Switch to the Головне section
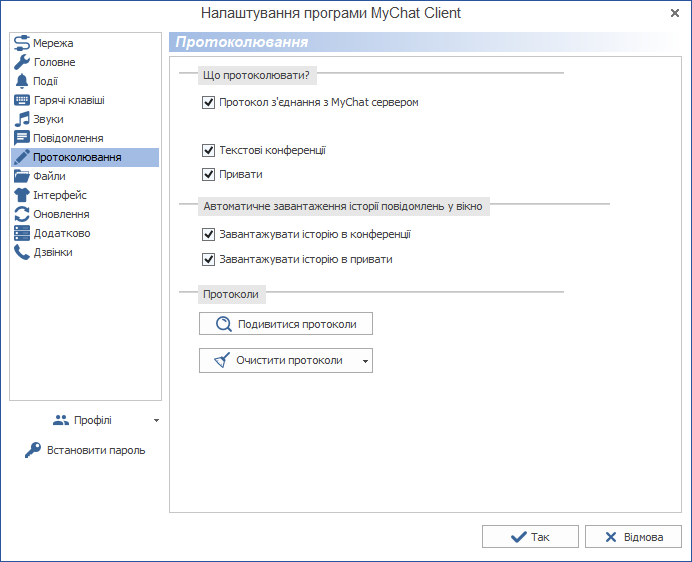 point(85,62)
